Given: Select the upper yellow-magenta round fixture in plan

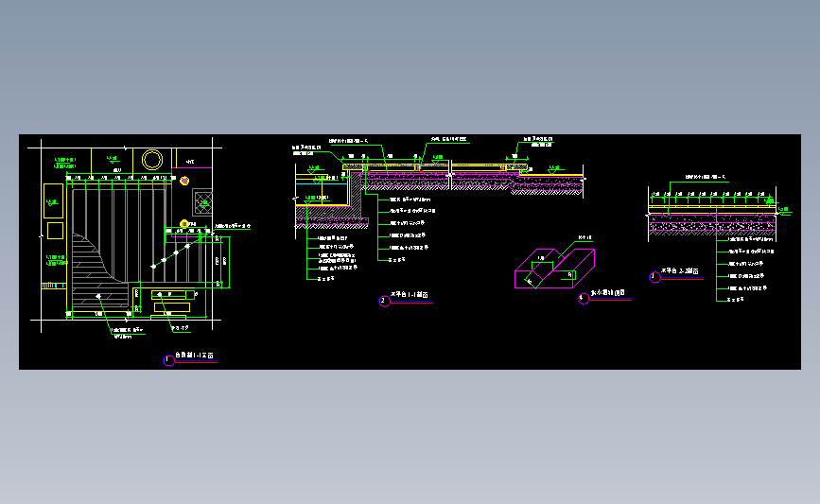Looking at the screenshot, I should (184, 181).
